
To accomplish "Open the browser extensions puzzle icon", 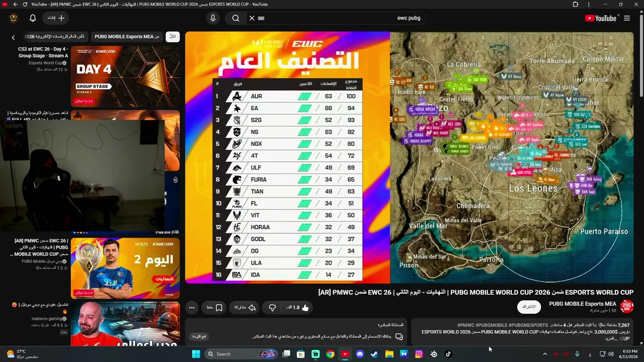I will pyautogui.click(x=576, y=5).
